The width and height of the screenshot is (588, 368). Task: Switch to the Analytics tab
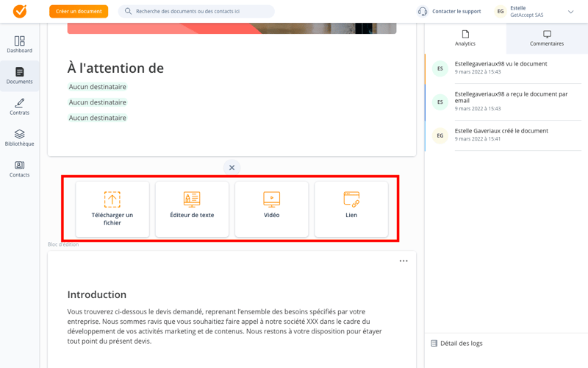pos(465,38)
